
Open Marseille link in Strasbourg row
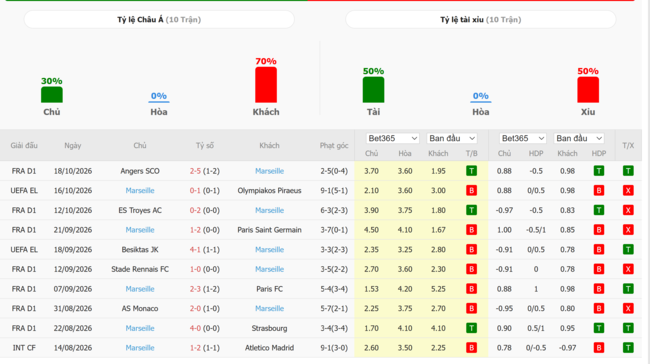140,328
